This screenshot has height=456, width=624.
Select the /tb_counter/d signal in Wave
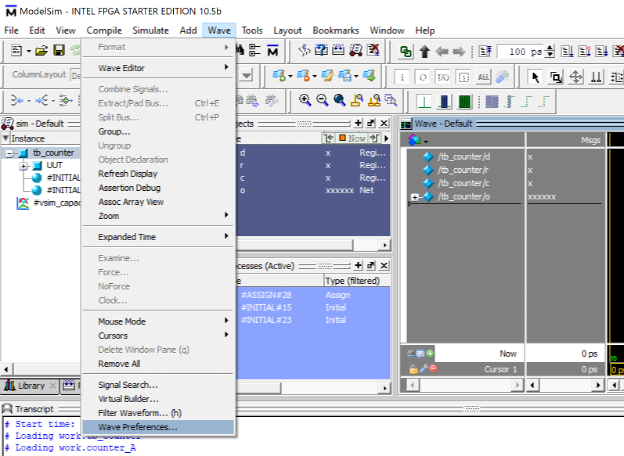click(464, 157)
